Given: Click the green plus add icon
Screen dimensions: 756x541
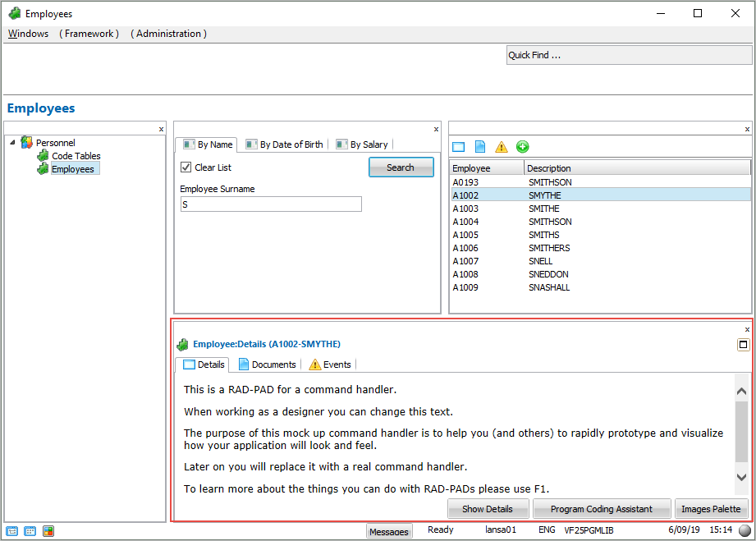Looking at the screenshot, I should pos(523,147).
